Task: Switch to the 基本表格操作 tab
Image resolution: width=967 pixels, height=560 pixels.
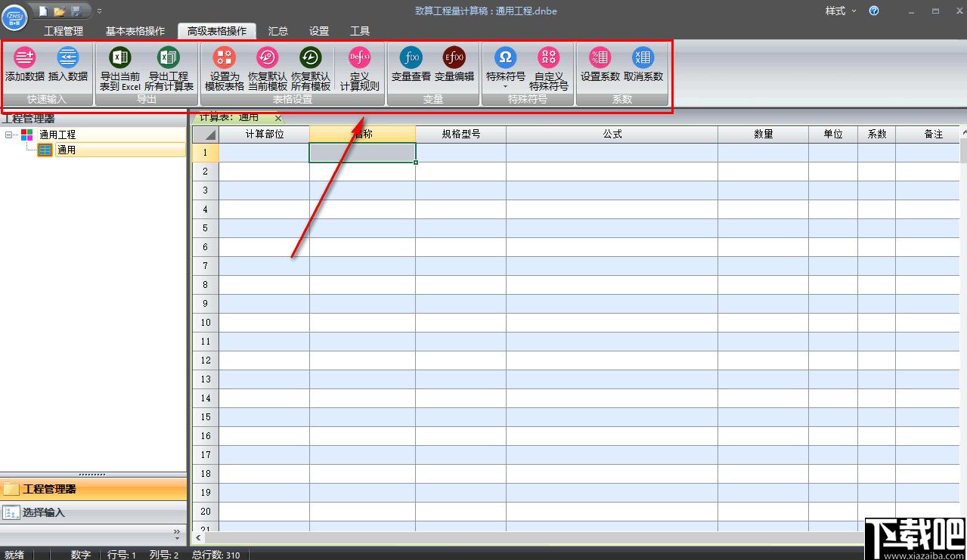Action: (135, 31)
